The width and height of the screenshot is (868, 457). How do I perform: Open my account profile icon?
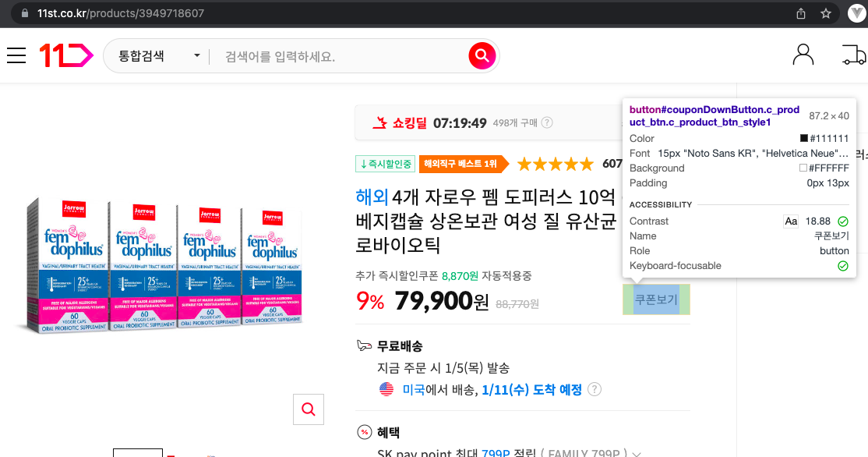[x=803, y=55]
